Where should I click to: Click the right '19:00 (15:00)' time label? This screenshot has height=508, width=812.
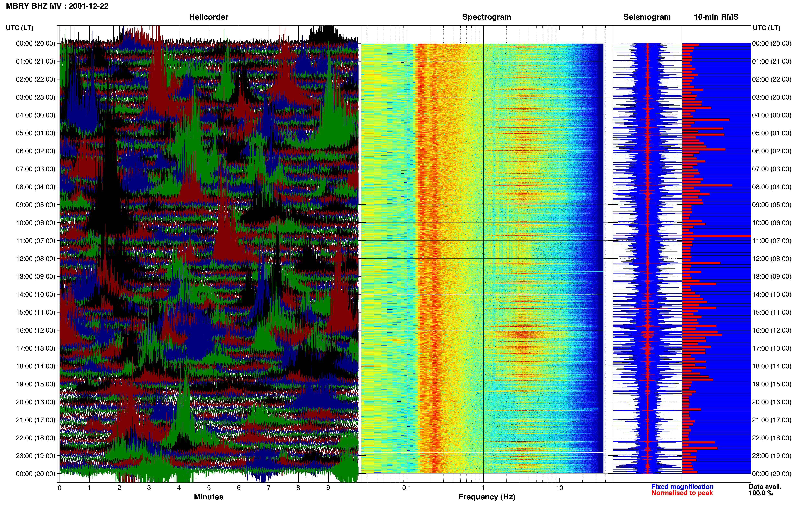(x=772, y=384)
